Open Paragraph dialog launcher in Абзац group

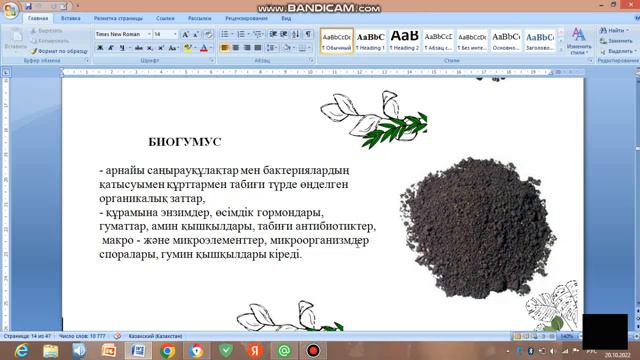click(311, 60)
